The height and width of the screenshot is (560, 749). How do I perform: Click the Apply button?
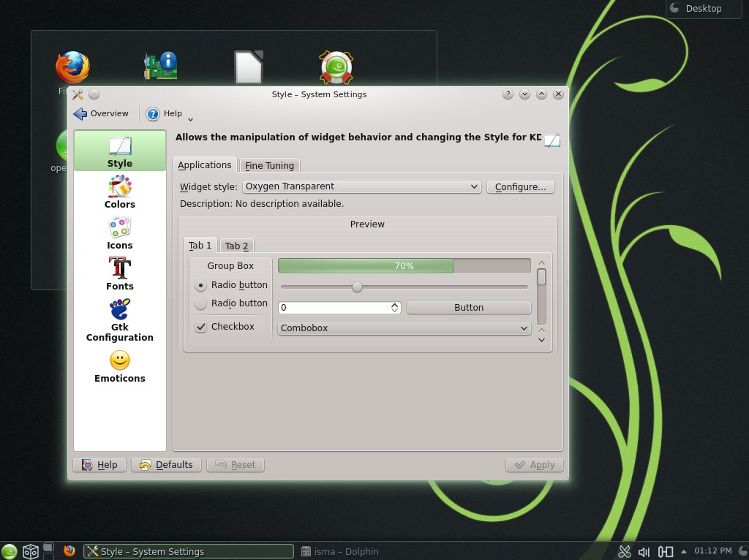535,464
